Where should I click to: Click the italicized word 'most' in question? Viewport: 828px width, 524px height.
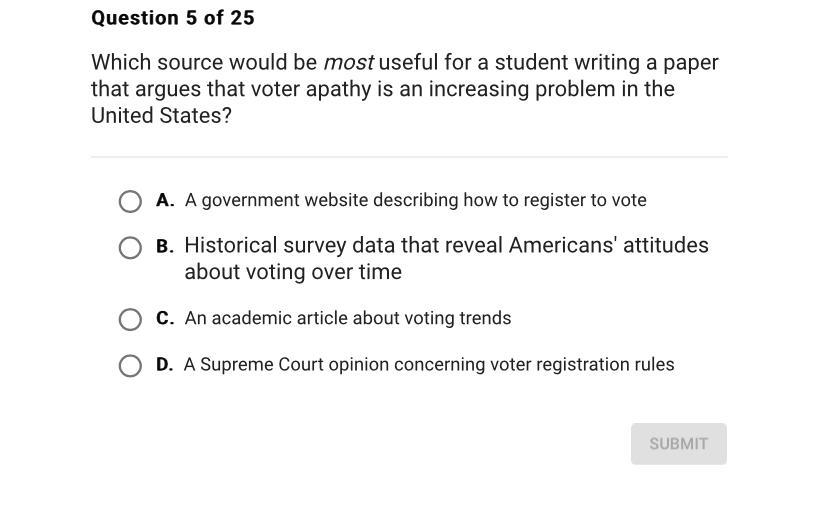click(348, 63)
